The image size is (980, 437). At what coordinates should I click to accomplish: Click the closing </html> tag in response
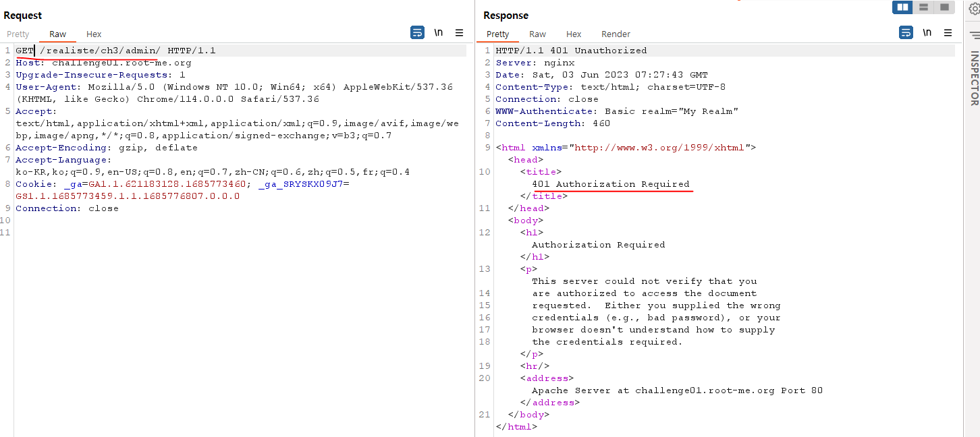516,427
